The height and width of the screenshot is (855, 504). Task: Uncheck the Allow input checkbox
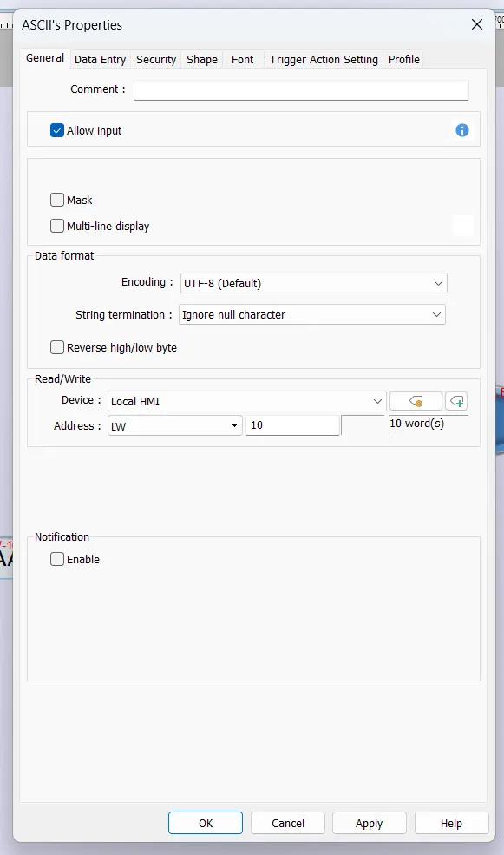(57, 130)
